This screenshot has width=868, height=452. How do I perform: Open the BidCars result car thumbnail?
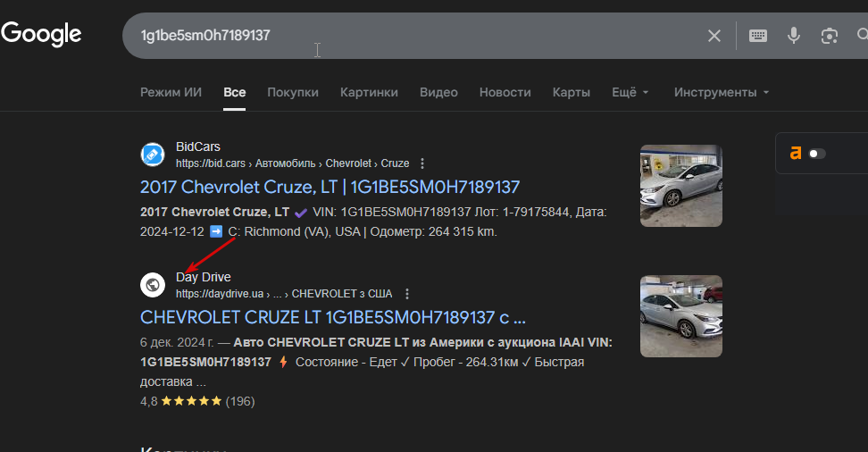(x=680, y=186)
